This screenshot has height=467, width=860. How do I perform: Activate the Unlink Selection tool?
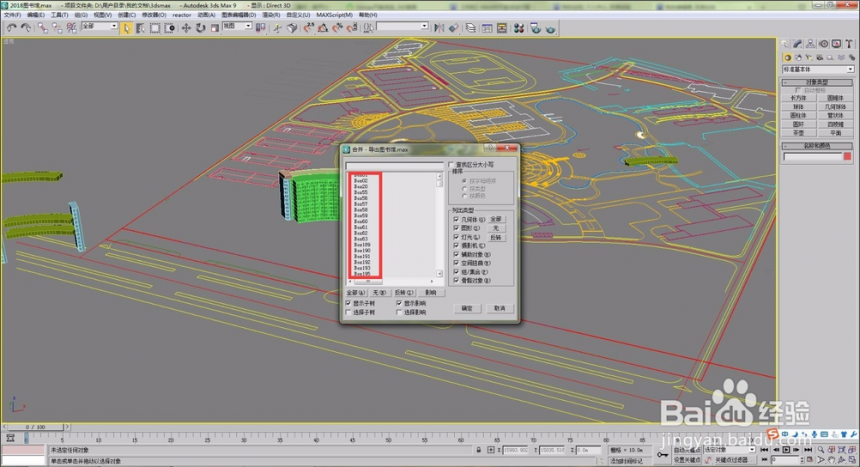(x=56, y=27)
